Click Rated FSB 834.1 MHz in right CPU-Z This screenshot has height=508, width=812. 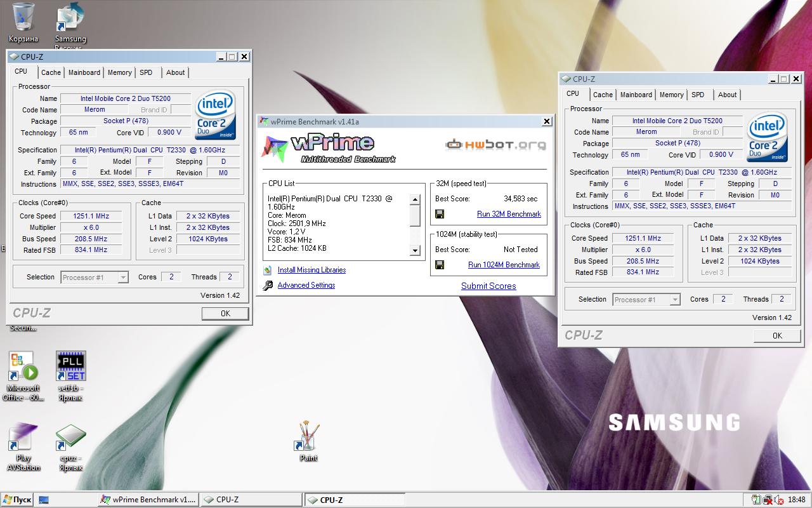point(643,272)
